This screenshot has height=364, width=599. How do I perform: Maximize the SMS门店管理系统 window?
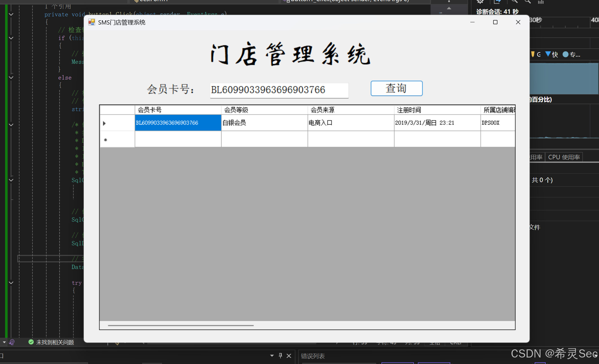[495, 22]
